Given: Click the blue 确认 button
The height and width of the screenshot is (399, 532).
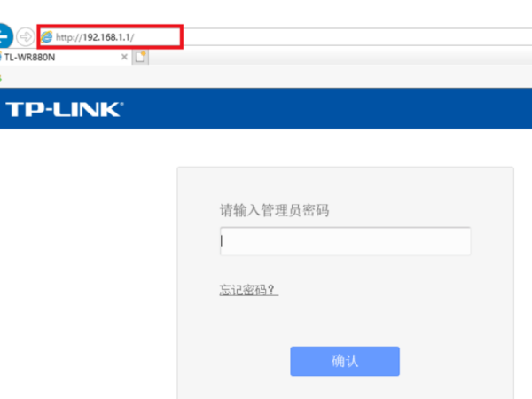Looking at the screenshot, I should (x=345, y=361).
